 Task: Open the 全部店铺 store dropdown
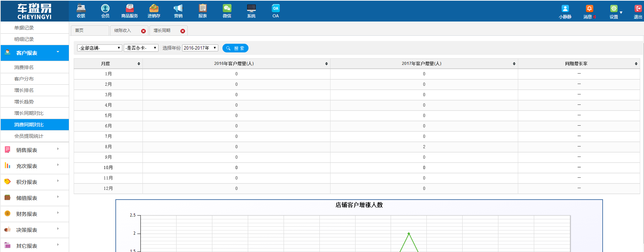pyautogui.click(x=100, y=48)
